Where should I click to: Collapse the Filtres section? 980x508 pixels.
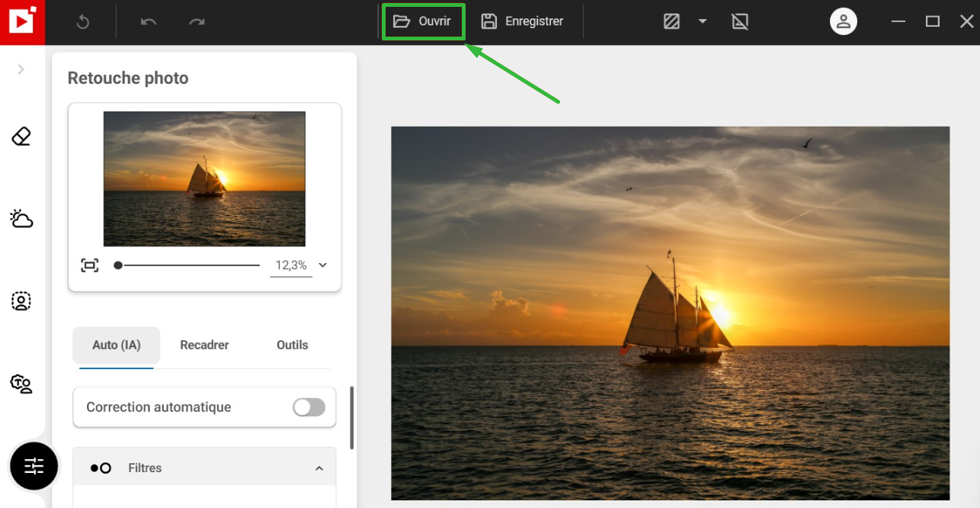pyautogui.click(x=319, y=468)
